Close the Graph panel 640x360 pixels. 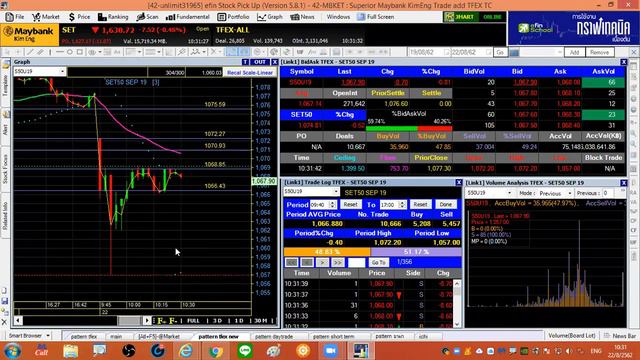(x=275, y=62)
